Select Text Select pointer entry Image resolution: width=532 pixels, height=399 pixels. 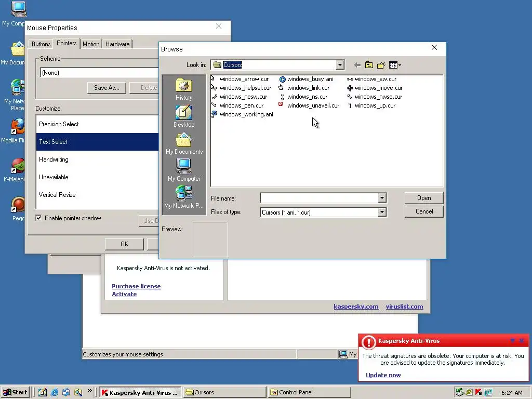[x=97, y=142]
